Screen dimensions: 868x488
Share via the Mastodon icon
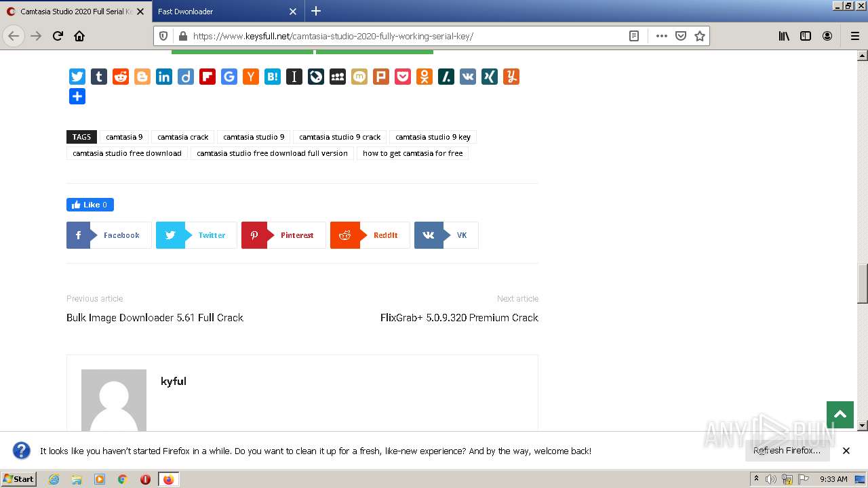point(359,77)
